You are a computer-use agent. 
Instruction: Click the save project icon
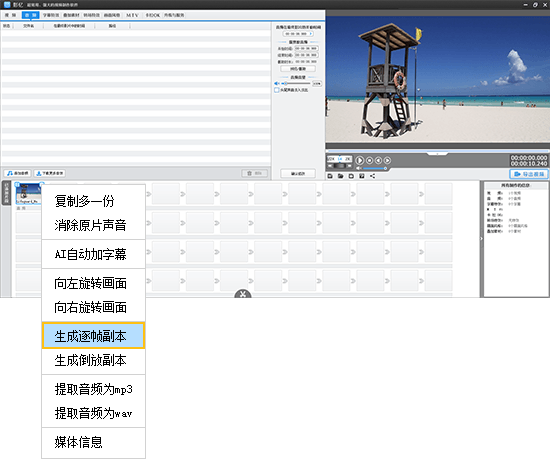point(351,176)
